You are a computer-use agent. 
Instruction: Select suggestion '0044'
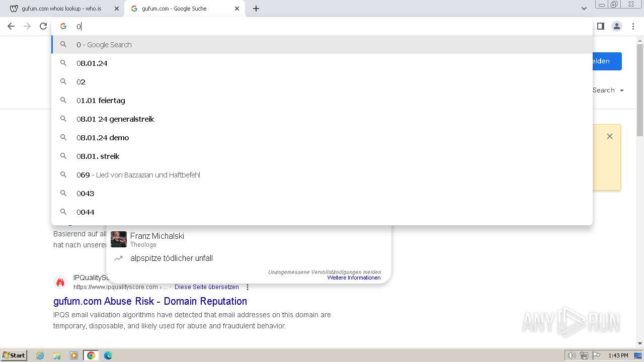point(322,212)
